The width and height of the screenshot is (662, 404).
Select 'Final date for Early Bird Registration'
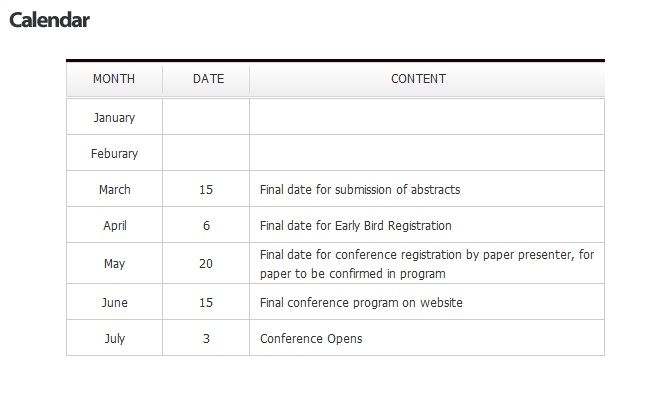[x=356, y=226]
